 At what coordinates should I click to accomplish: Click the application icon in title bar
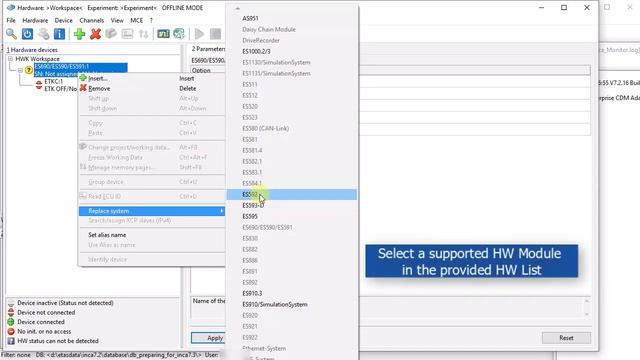point(11,8)
